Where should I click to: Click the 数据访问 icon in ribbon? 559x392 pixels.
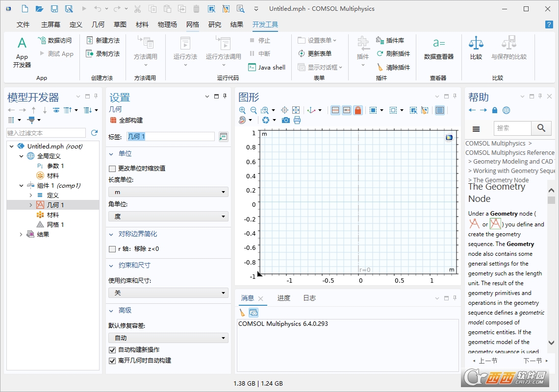click(x=42, y=40)
